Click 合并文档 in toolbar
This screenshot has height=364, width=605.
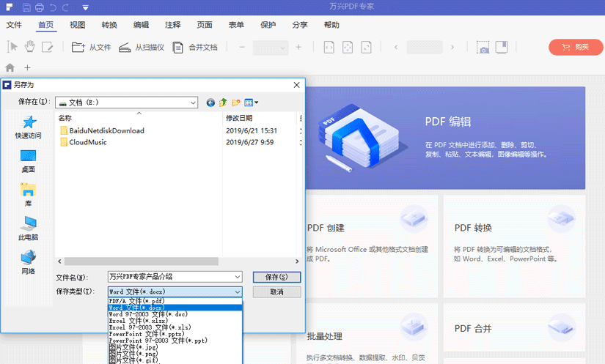tap(195, 48)
